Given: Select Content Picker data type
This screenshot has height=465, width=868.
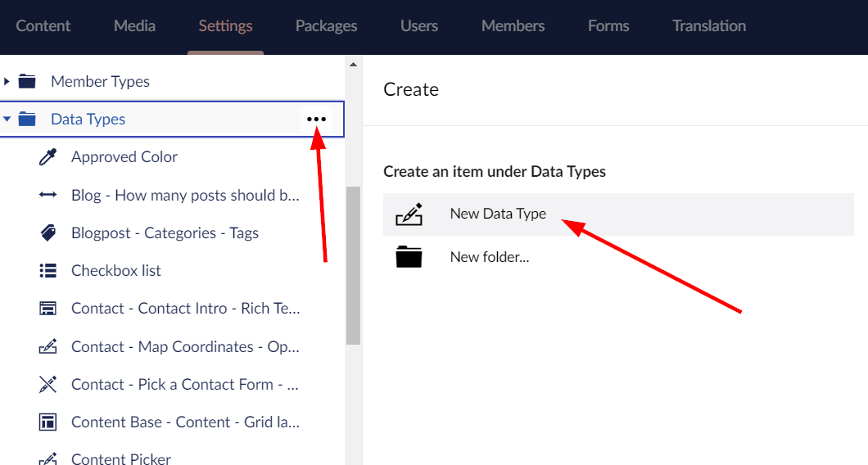Looking at the screenshot, I should 120,459.
